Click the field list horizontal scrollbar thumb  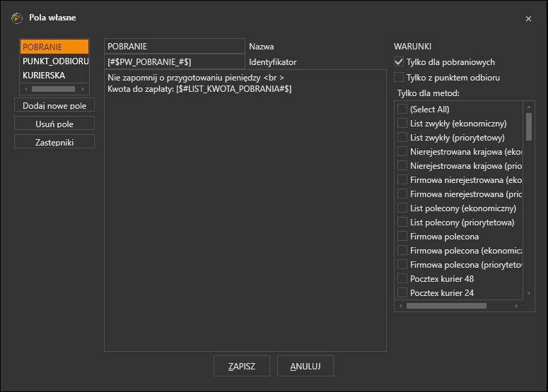click(x=53, y=89)
